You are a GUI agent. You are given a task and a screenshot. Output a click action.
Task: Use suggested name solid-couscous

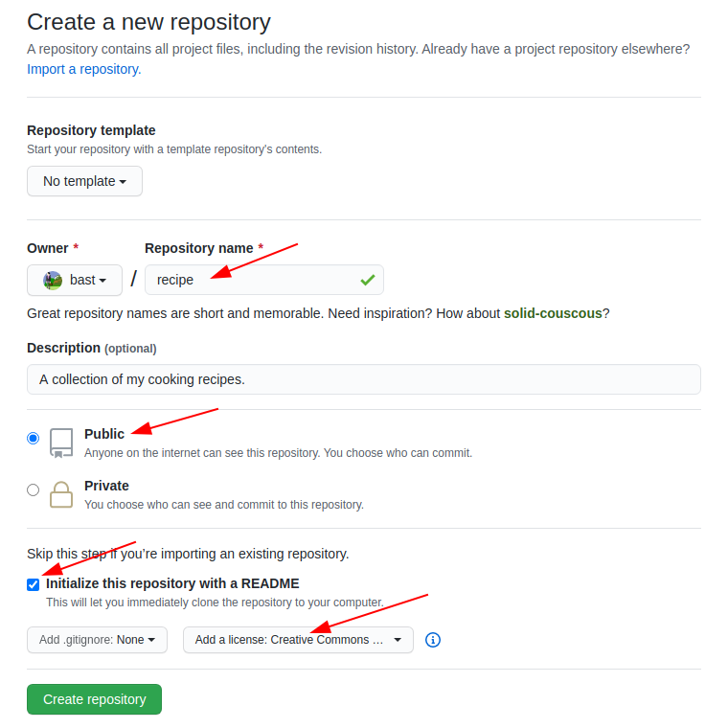553,313
